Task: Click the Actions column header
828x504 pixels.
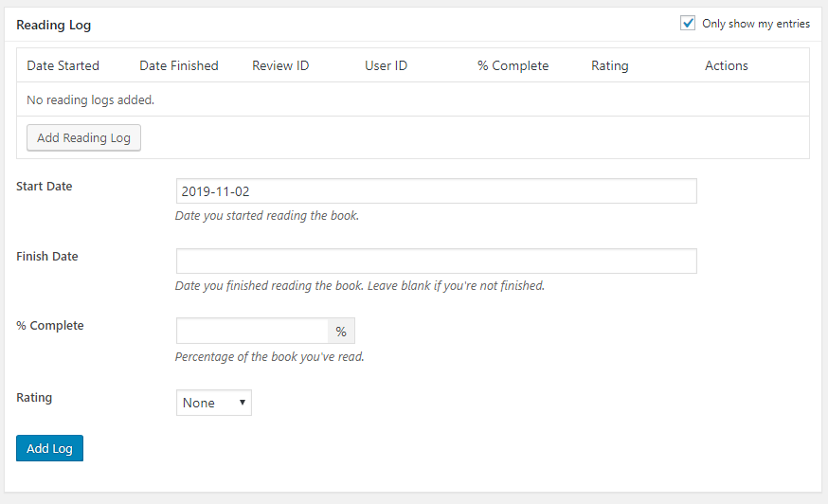Action: click(726, 65)
